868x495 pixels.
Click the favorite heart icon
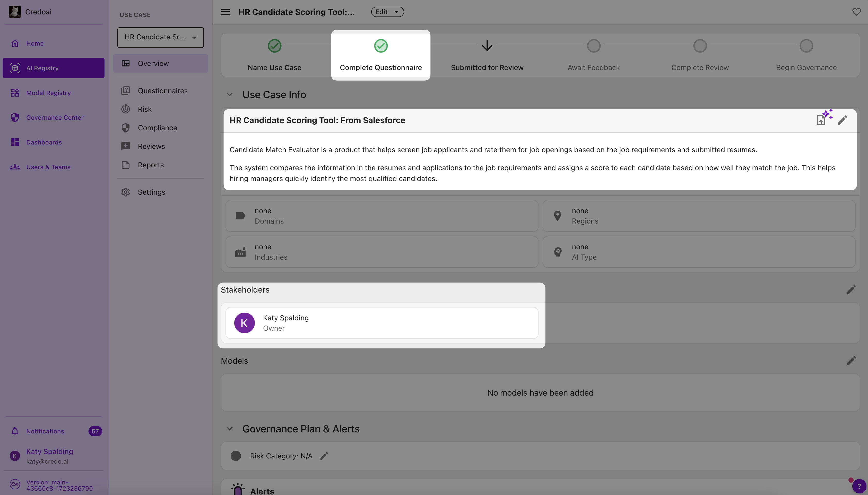(856, 12)
